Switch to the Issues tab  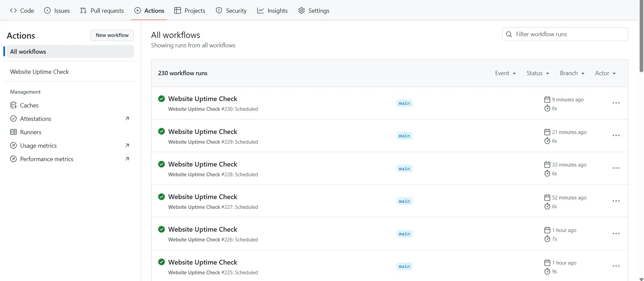point(57,10)
